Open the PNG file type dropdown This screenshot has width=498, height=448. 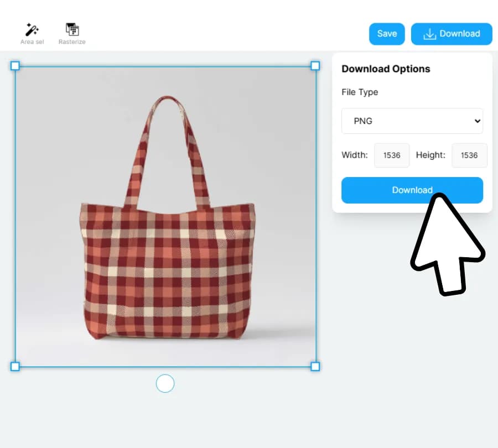click(x=412, y=121)
